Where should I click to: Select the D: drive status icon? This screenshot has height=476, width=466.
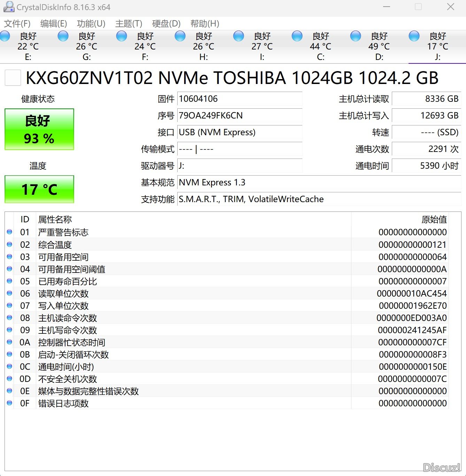[x=356, y=36]
